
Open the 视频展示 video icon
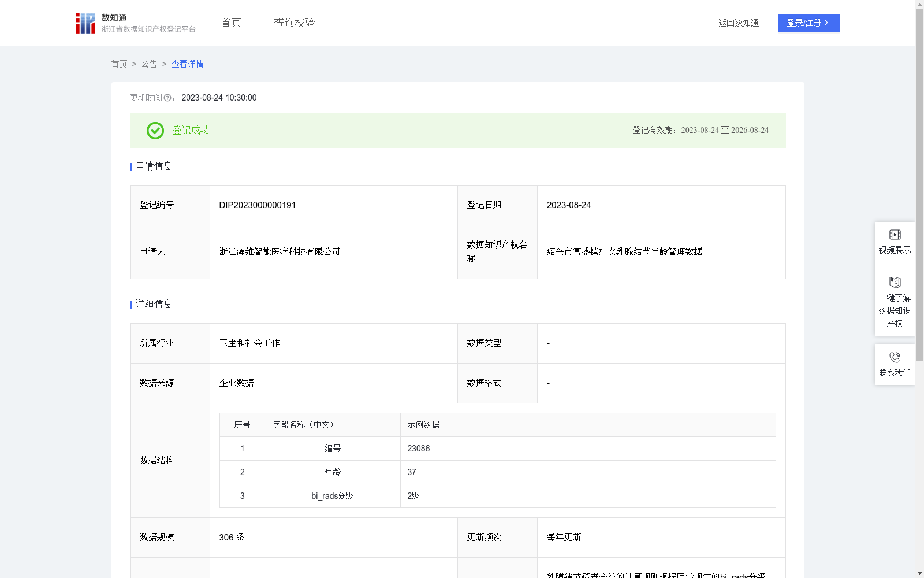click(x=895, y=235)
